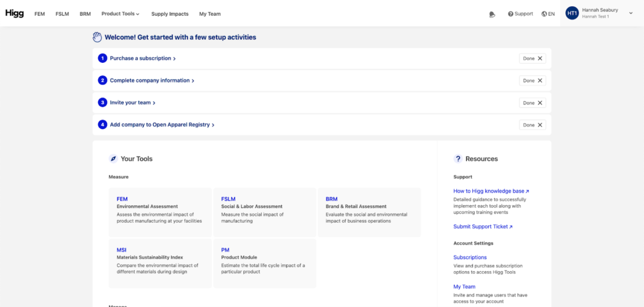Expand the user account menu chevron

click(x=631, y=13)
